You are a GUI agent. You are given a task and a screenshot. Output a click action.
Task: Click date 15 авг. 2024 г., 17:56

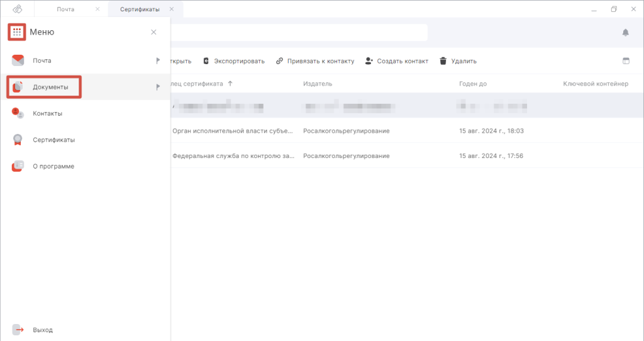point(491,155)
